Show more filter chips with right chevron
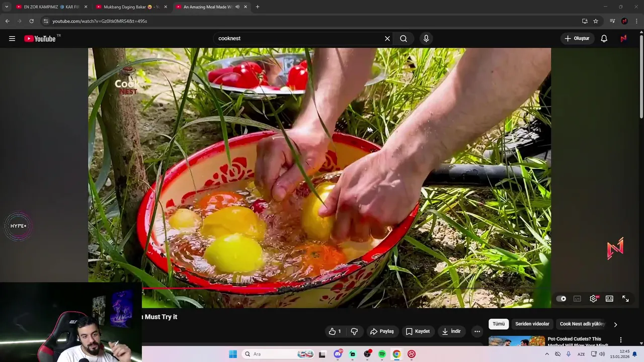 coord(615,324)
